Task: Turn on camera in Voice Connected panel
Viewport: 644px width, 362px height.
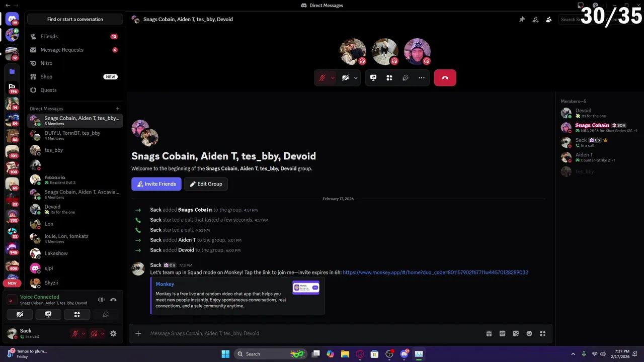Action: click(20, 314)
